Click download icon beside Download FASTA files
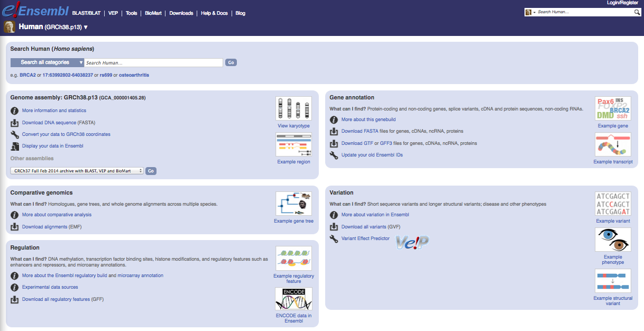The height and width of the screenshot is (331, 644). click(x=334, y=131)
